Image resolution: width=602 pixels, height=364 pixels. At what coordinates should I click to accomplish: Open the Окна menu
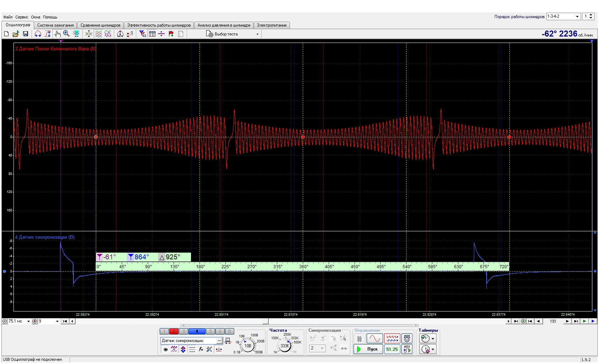pos(35,17)
